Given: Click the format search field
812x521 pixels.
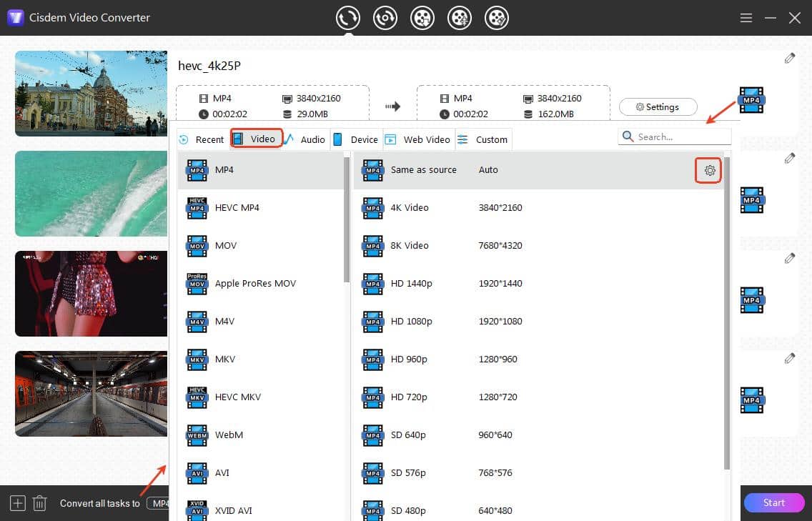Looking at the screenshot, I should pyautogui.click(x=674, y=136).
